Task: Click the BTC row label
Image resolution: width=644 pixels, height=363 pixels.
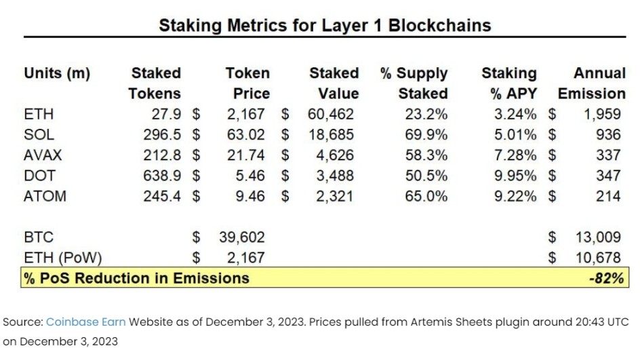Action: coord(38,237)
